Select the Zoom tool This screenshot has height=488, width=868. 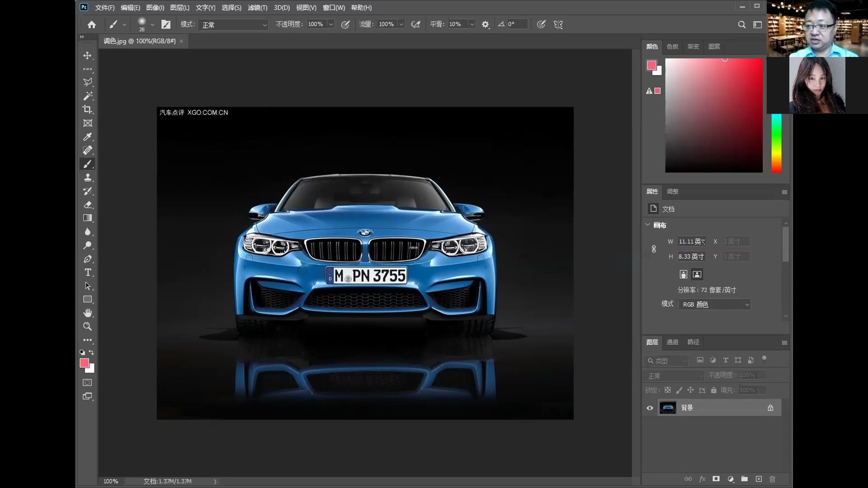87,326
